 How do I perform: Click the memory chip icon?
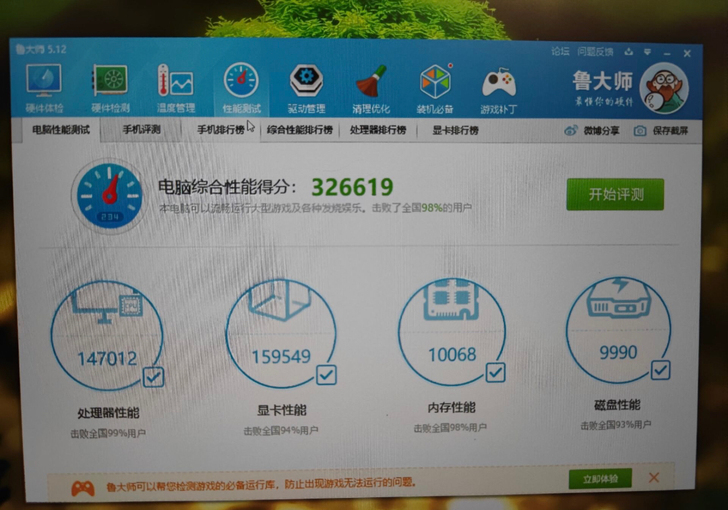pyautogui.click(x=451, y=300)
